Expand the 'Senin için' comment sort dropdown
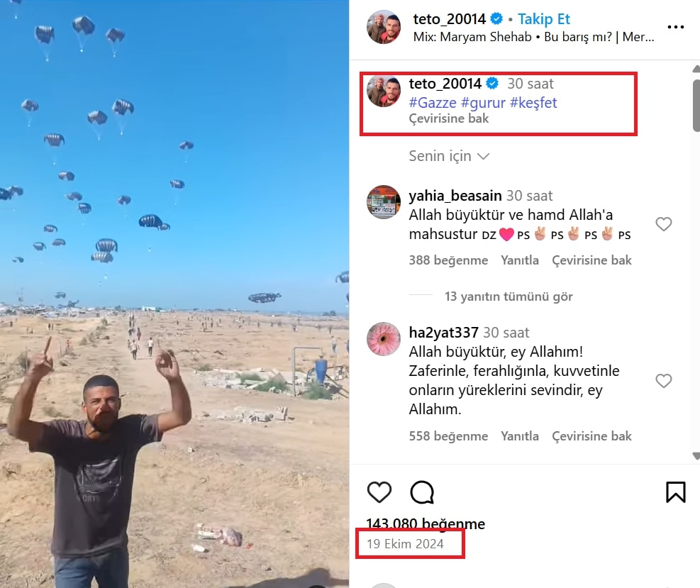 pyautogui.click(x=449, y=156)
